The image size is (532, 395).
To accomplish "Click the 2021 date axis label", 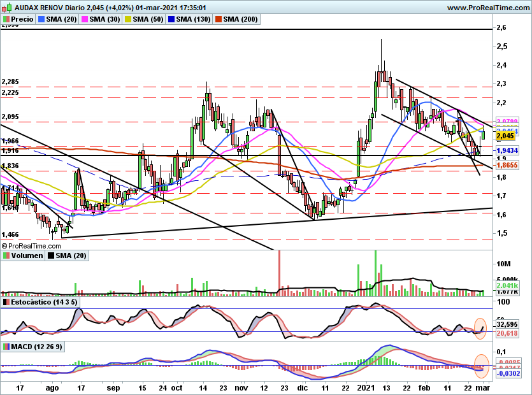I will [366, 387].
